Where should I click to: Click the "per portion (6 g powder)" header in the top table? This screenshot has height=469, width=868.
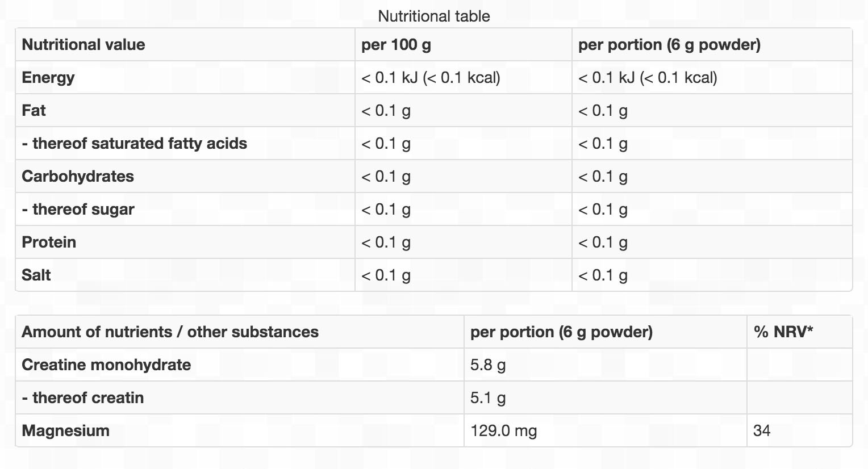669,45
